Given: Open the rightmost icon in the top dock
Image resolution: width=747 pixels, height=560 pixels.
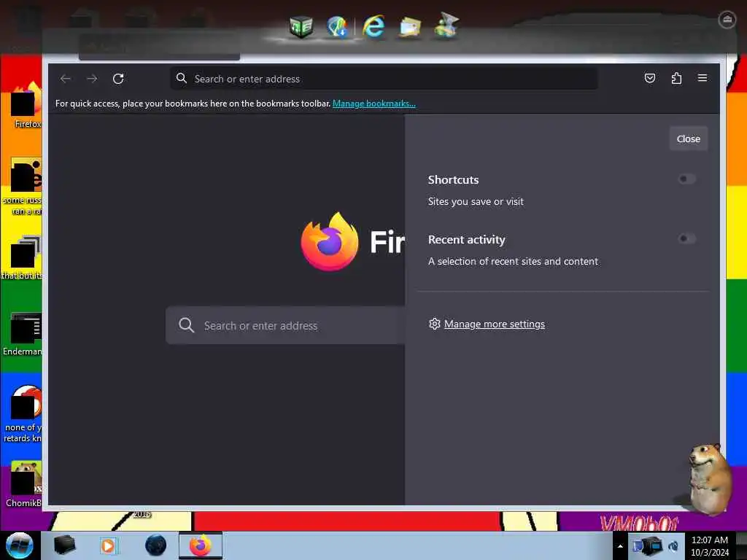Looking at the screenshot, I should [x=446, y=26].
